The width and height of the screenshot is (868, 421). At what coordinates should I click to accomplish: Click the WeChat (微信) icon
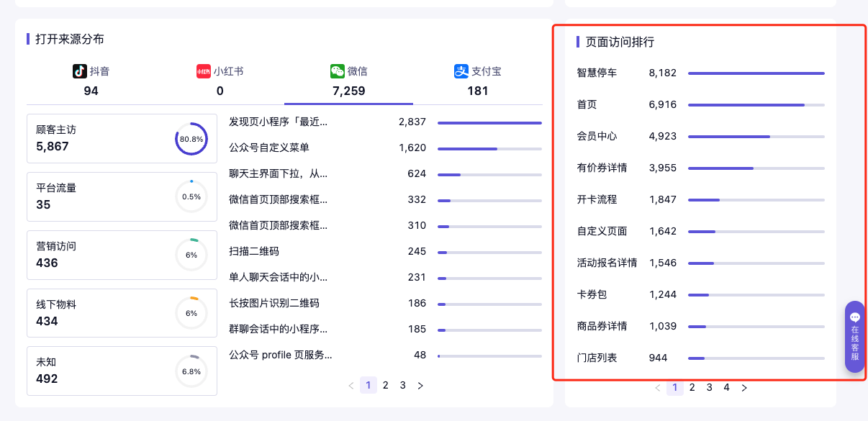click(x=338, y=71)
